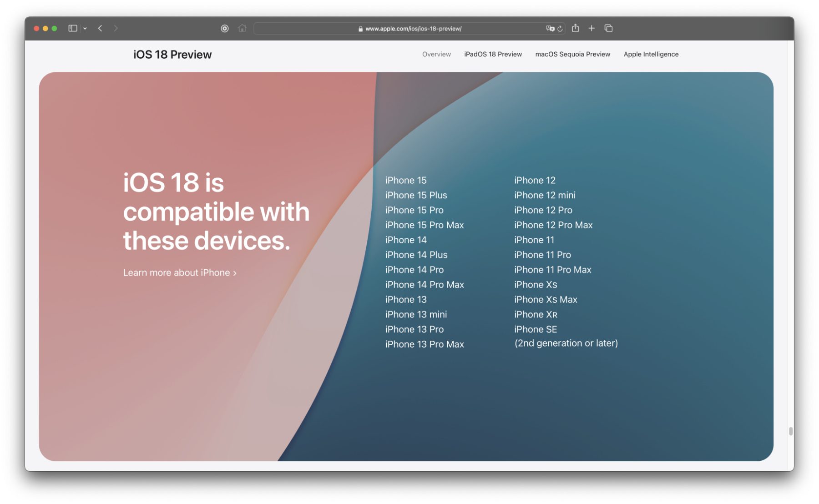
Task: Open the Share menu
Action: [x=575, y=28]
